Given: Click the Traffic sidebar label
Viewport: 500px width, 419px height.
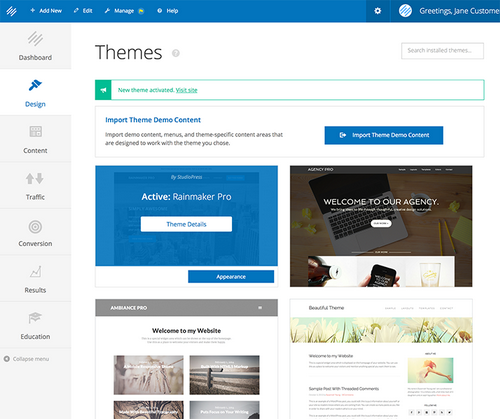Looking at the screenshot, I should pos(35,197).
